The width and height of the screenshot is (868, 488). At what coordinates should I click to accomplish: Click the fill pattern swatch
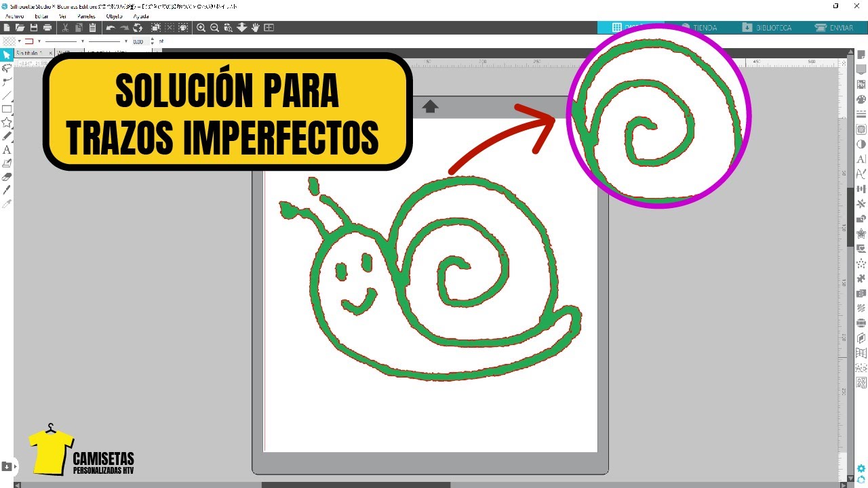coord(9,41)
